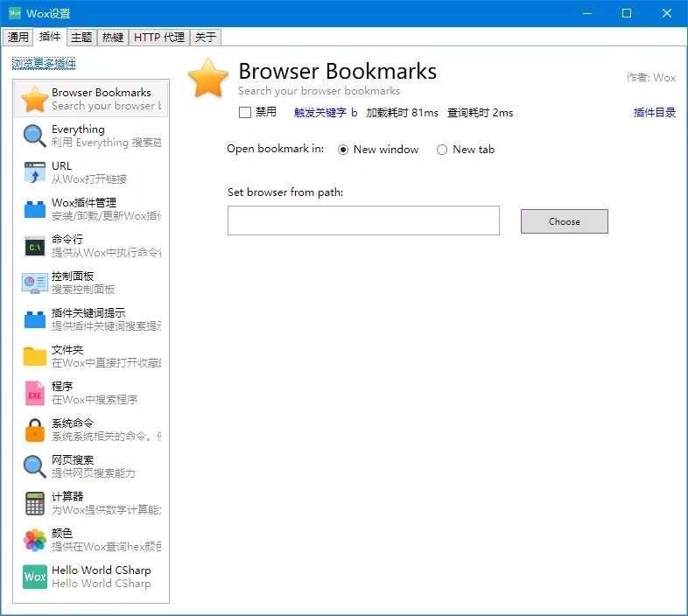The width and height of the screenshot is (688, 616).
Task: Focus the Set browser from path field
Action: [x=363, y=220]
